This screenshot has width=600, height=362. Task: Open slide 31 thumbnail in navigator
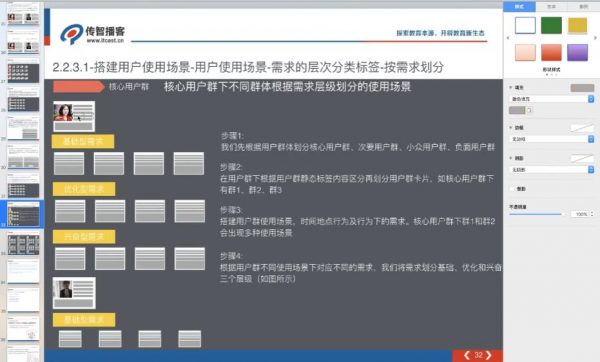coord(23,187)
